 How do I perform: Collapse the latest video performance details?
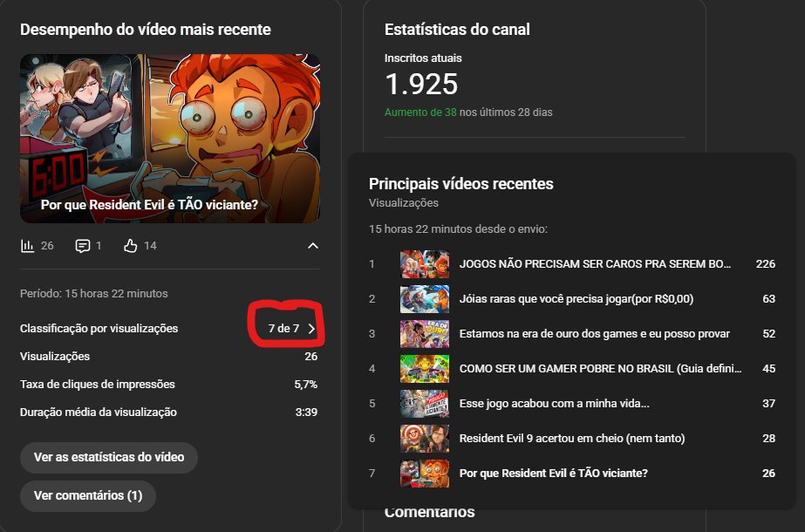pos(312,246)
